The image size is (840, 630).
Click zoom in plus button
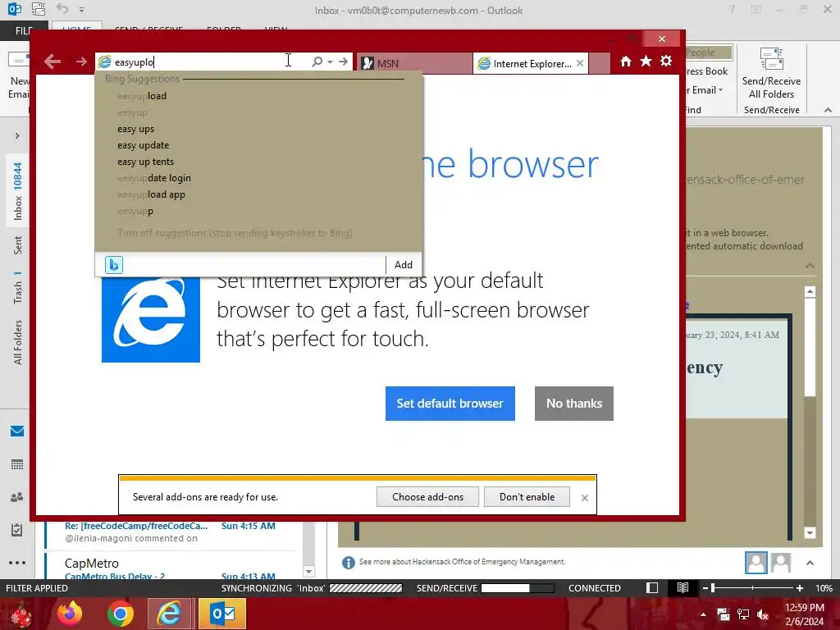click(799, 588)
